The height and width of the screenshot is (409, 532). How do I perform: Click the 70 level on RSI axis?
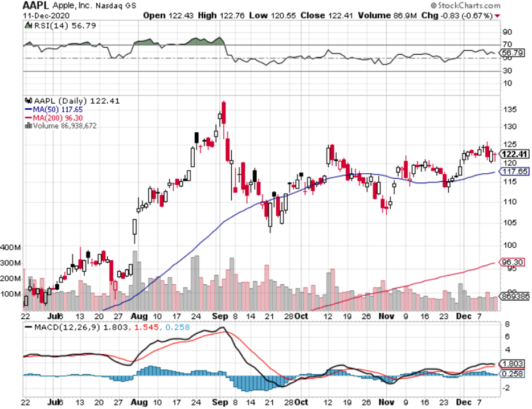point(508,44)
